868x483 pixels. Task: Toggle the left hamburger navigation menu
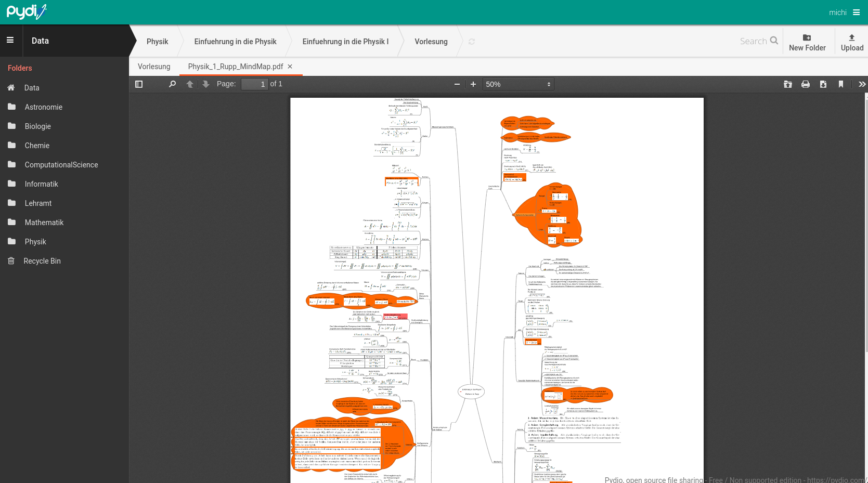point(10,41)
